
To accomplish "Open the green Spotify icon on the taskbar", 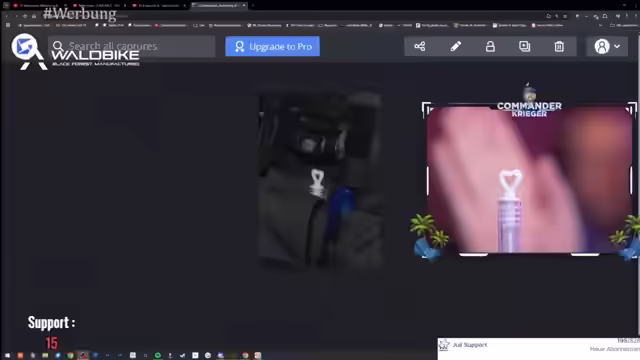I will (x=158, y=356).
